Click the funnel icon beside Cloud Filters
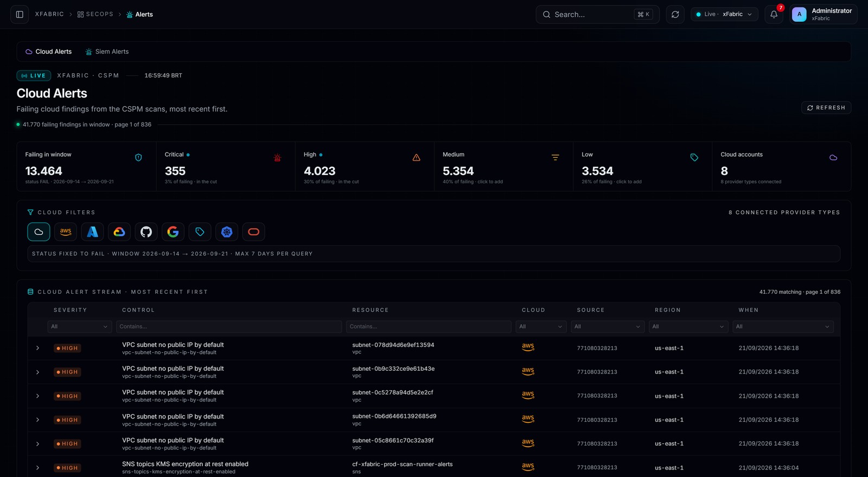The width and height of the screenshot is (868, 477). [30, 212]
